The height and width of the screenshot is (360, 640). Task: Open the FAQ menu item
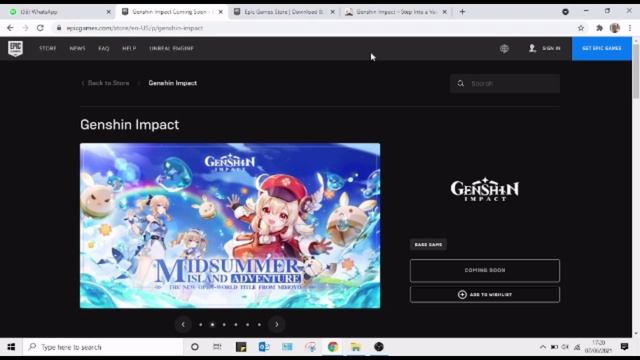coord(104,48)
